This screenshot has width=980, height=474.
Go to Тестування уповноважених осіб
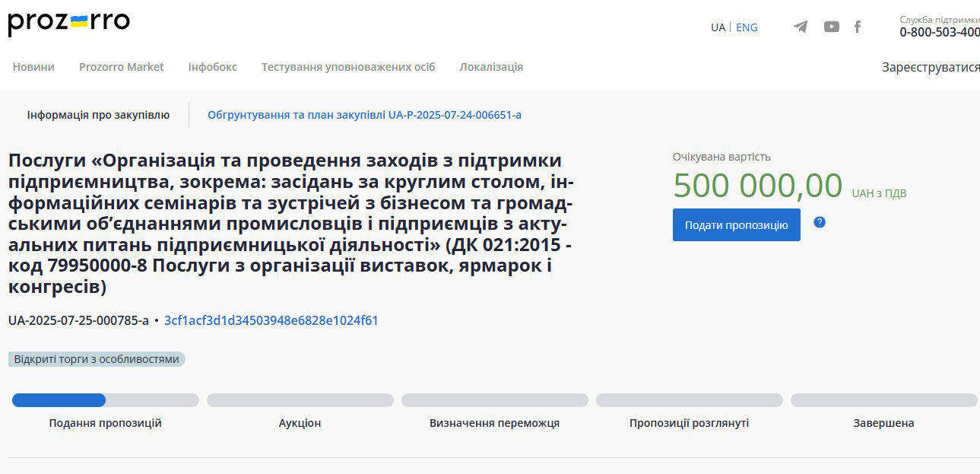(348, 67)
